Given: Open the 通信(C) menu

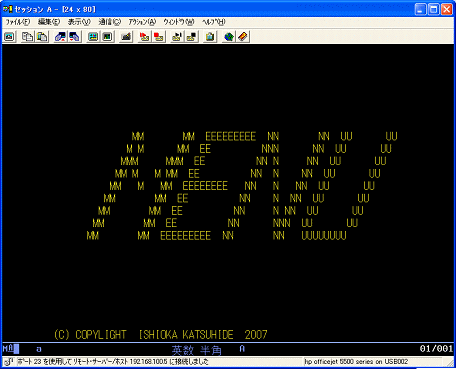Looking at the screenshot, I should pos(109,22).
